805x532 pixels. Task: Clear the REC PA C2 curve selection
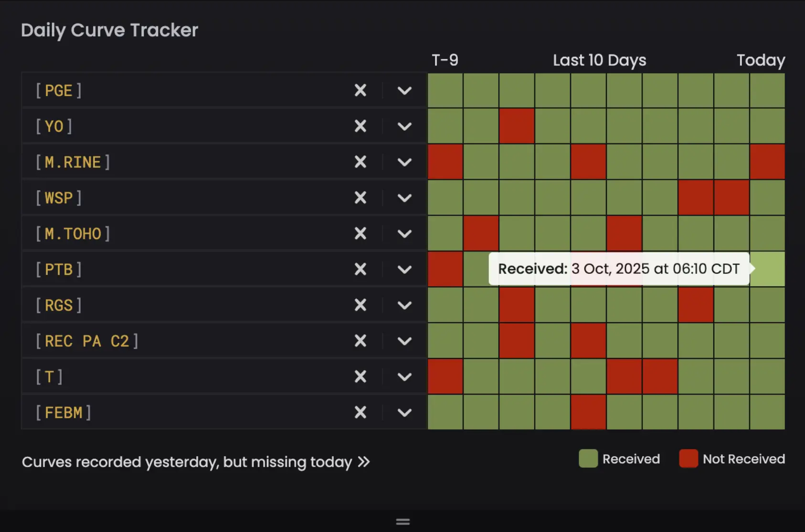point(360,341)
